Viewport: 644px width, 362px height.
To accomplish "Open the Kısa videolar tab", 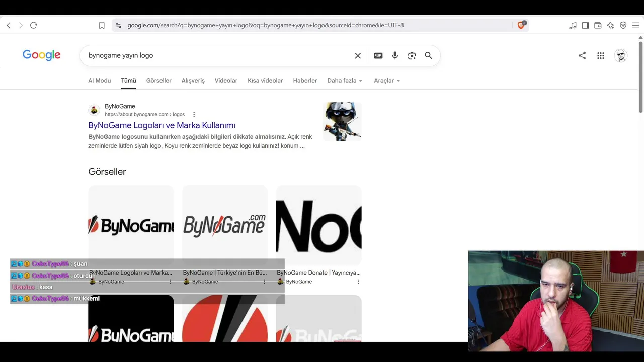I will pyautogui.click(x=265, y=81).
